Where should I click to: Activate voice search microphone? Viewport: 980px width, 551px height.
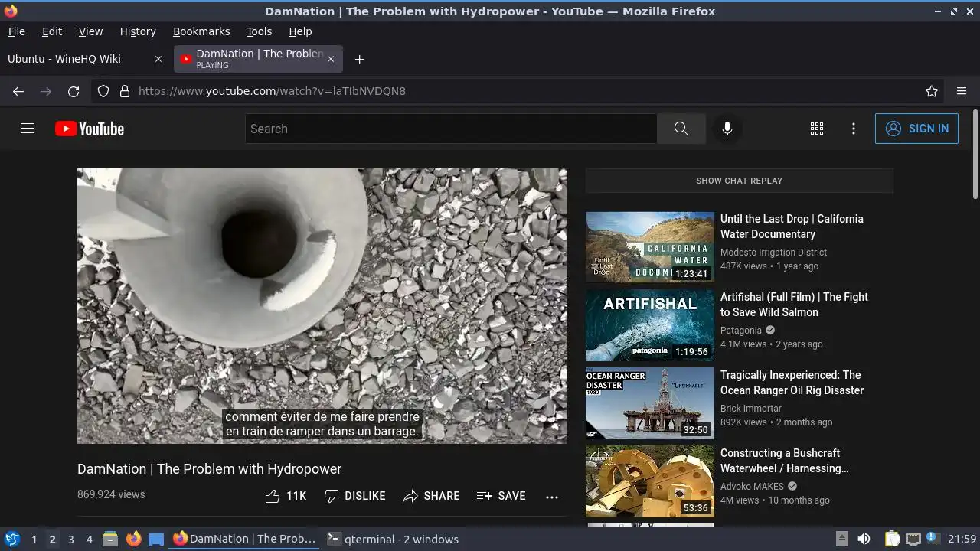pos(727,129)
